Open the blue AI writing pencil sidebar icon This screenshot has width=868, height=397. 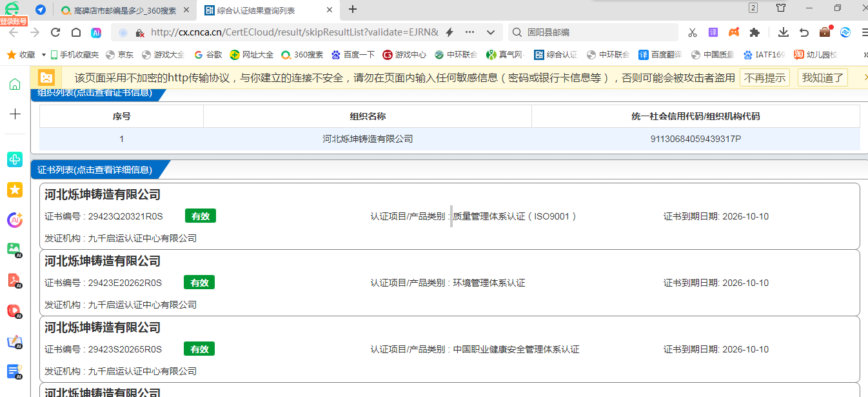coord(15,341)
